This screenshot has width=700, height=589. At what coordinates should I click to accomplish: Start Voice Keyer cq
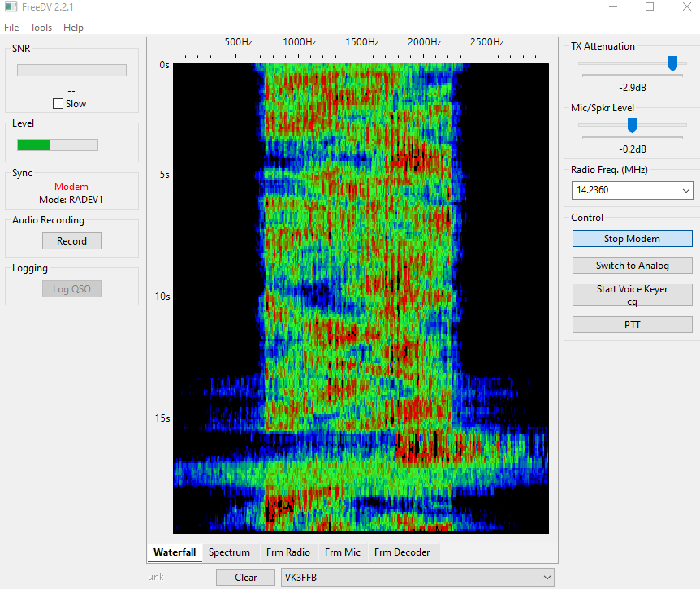tap(632, 295)
